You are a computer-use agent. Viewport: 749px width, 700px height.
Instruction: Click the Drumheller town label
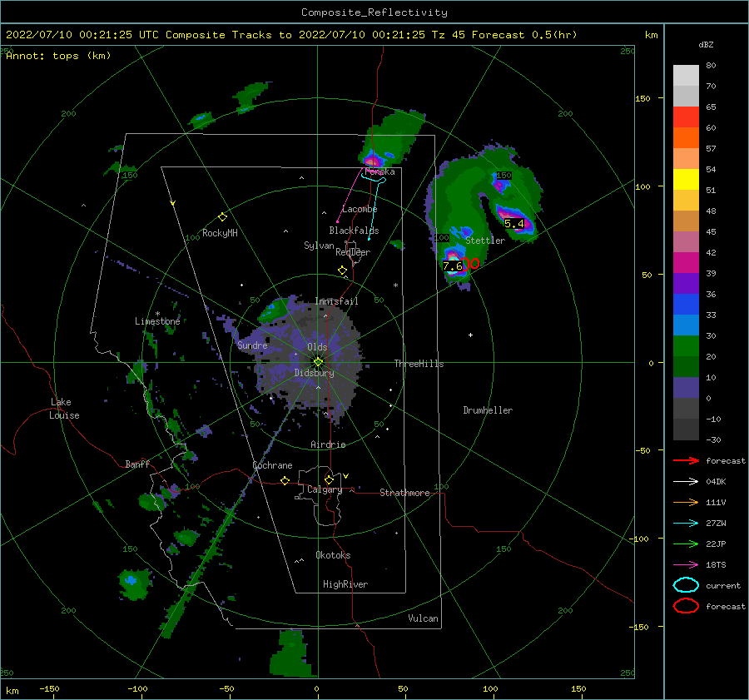tap(488, 410)
